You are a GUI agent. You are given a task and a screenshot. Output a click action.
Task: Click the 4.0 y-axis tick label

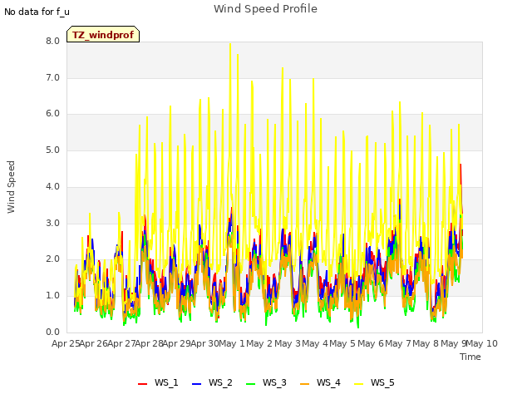52,186
